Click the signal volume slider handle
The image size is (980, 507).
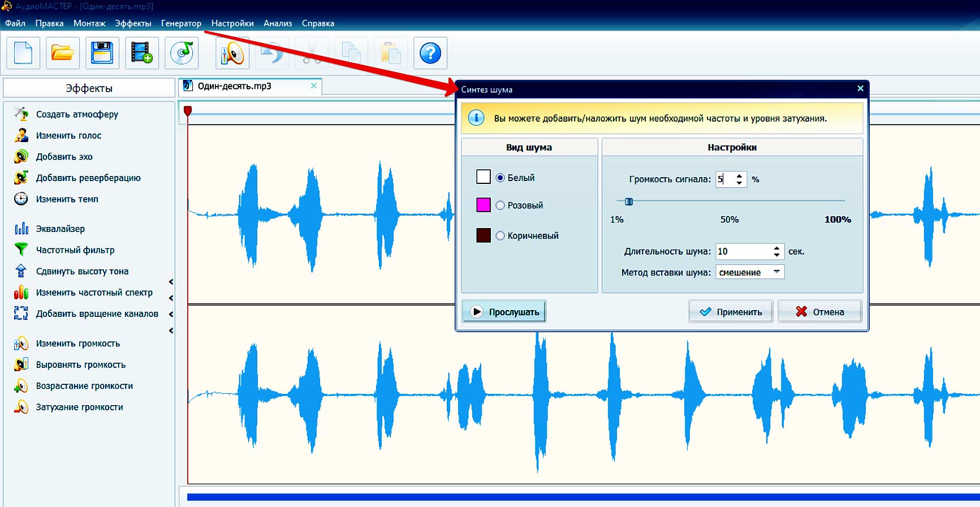(x=629, y=201)
